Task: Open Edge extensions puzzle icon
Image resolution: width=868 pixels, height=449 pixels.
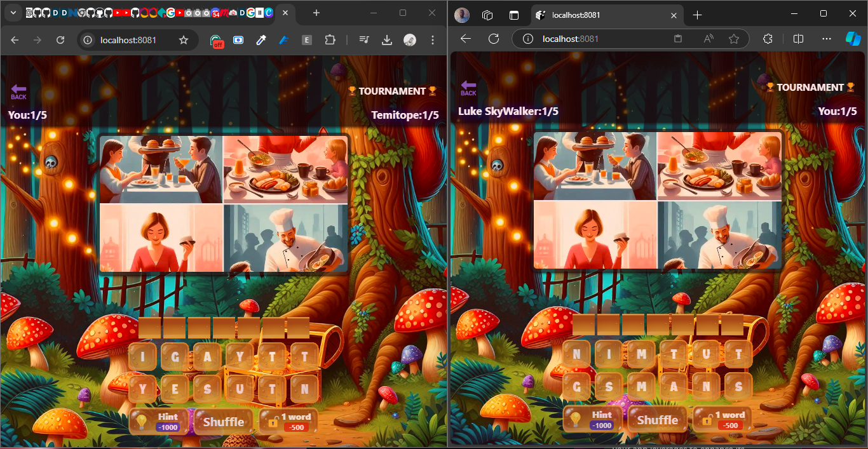Action: 768,39
